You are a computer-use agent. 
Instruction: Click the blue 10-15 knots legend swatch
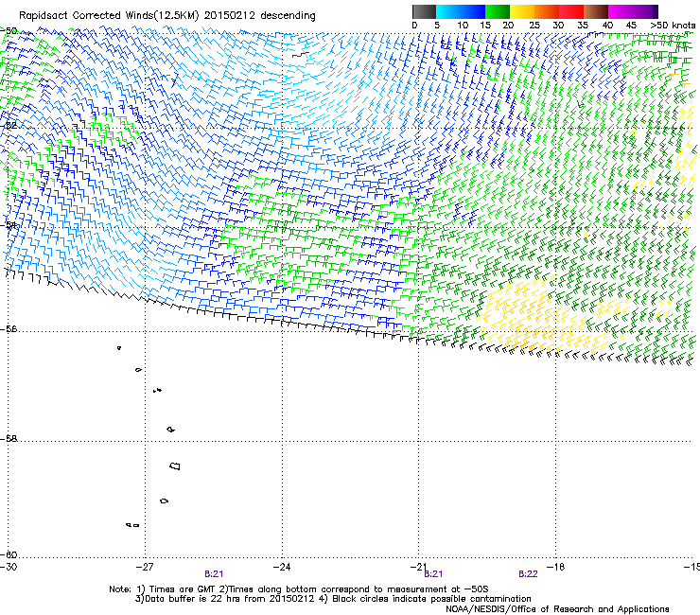click(473, 11)
